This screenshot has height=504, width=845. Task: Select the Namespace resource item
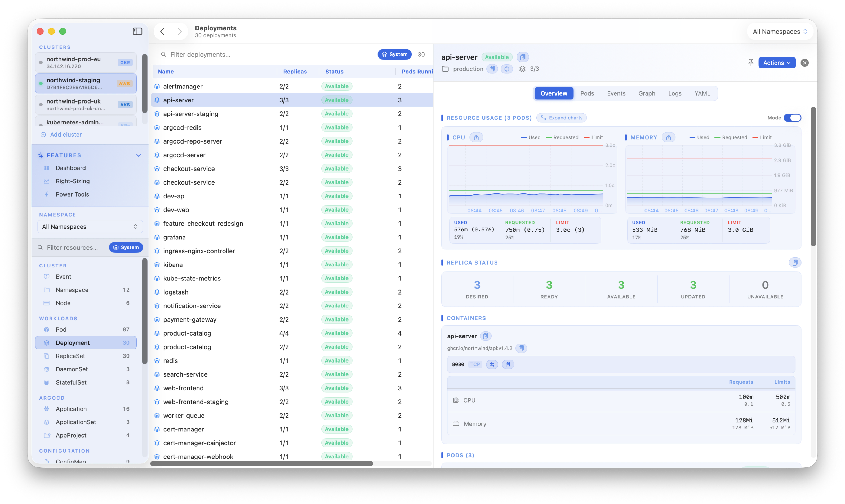(x=86, y=290)
